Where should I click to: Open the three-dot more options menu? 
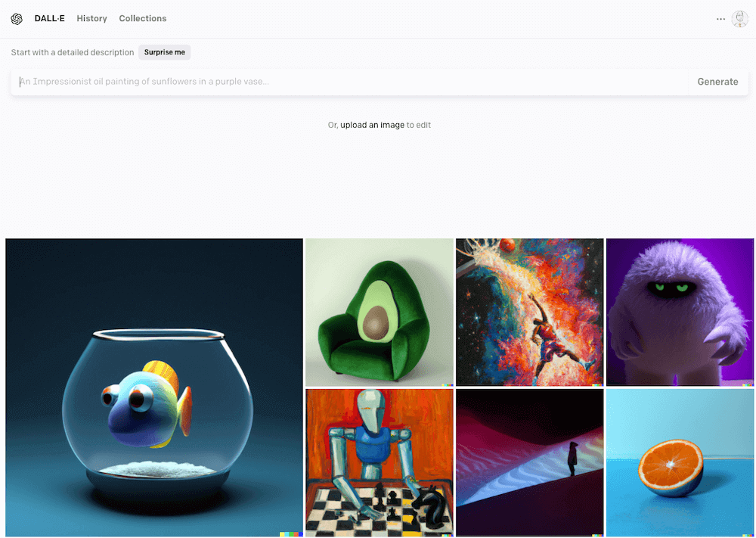[x=720, y=19]
